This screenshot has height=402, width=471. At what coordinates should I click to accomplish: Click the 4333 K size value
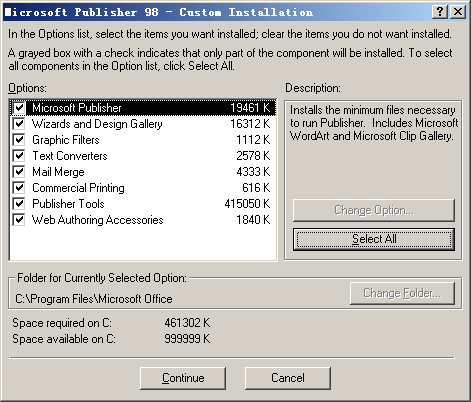coord(253,172)
